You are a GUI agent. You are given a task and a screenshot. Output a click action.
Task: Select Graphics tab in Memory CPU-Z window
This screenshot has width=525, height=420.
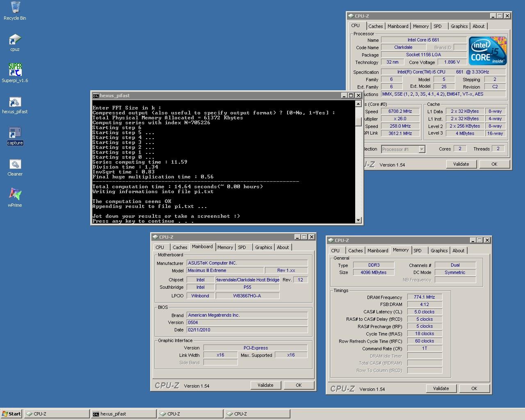[439, 251]
